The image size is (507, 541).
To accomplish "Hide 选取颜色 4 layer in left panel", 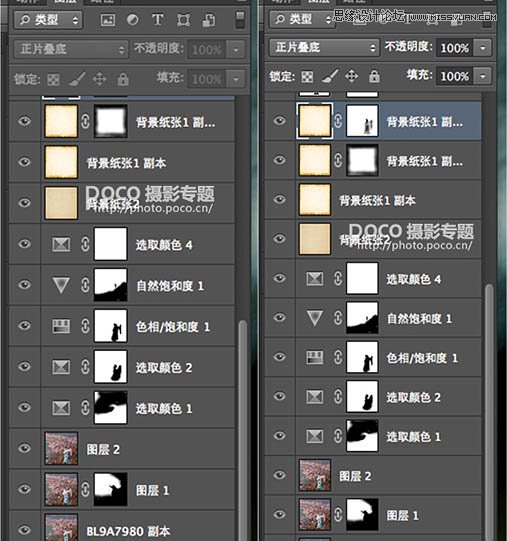I will (x=25, y=244).
